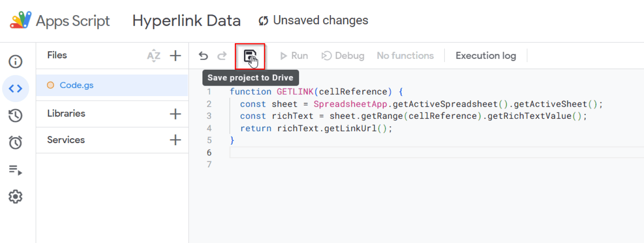The width and height of the screenshot is (644, 243).
Task: Open the Triggers alarm clock icon
Action: (x=16, y=143)
